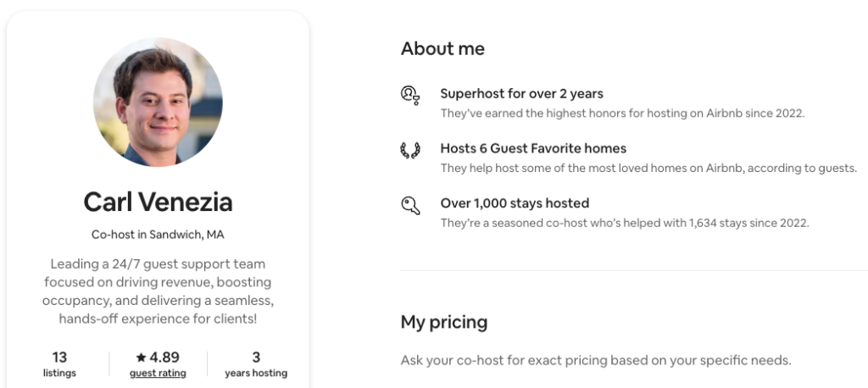Open the guest rating link

[x=158, y=373]
